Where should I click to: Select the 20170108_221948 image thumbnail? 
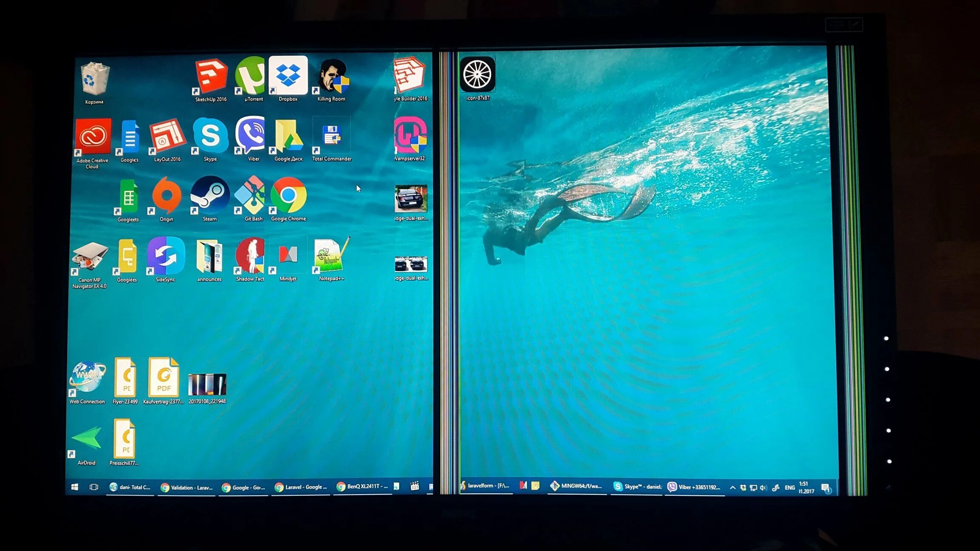click(x=207, y=384)
